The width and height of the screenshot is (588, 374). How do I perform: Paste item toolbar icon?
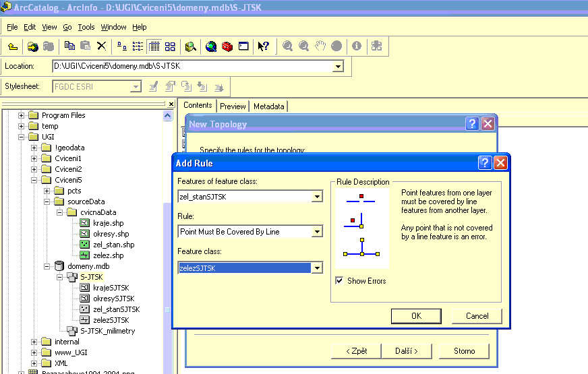(x=86, y=46)
